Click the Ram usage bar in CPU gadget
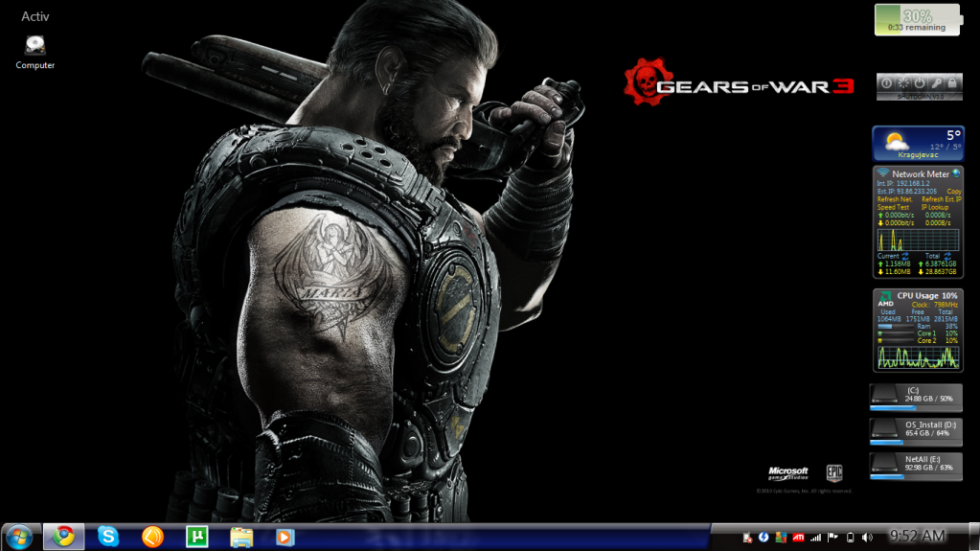The height and width of the screenshot is (551, 980). (895, 327)
